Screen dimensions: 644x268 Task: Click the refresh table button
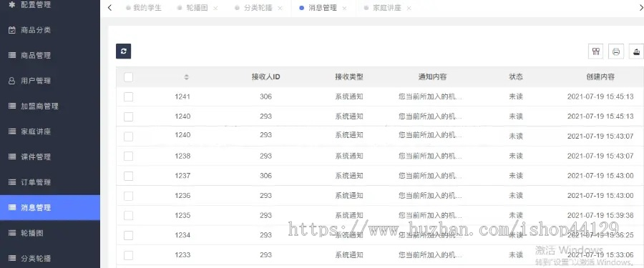(123, 51)
